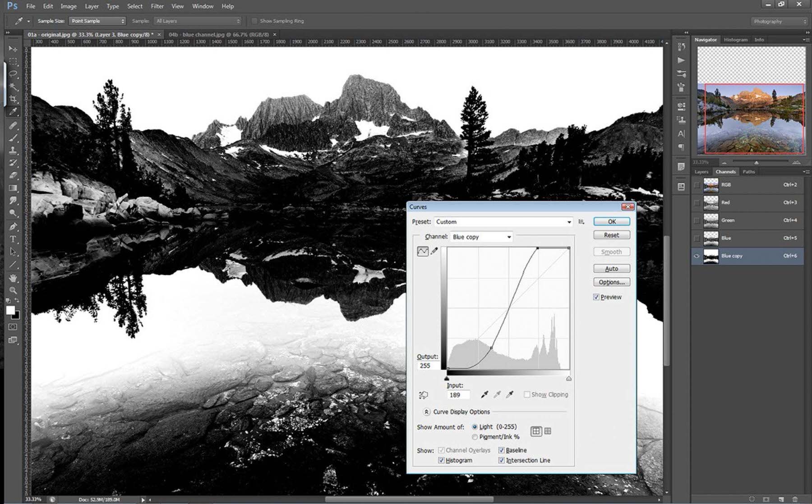Viewport: 812px width, 504px height.
Task: Select the Healing Brush tool
Action: coord(13,125)
